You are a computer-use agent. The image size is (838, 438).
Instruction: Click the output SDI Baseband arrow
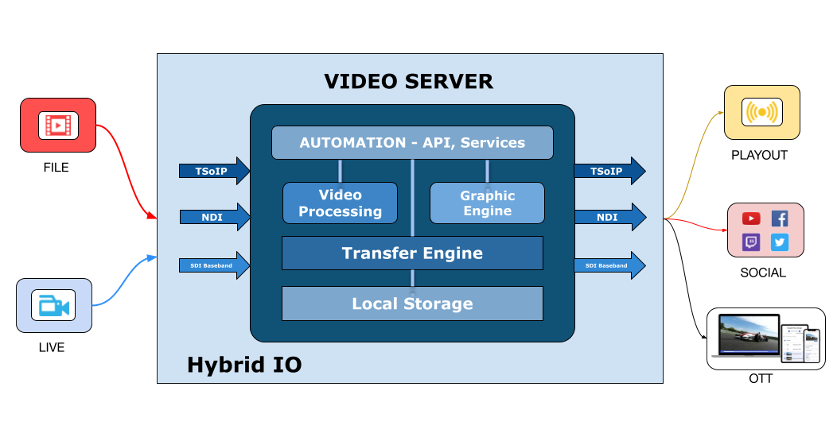[609, 265]
